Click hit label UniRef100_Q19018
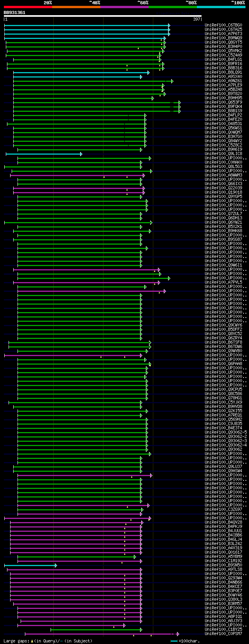This screenshot has height=644, width=249. (223, 192)
